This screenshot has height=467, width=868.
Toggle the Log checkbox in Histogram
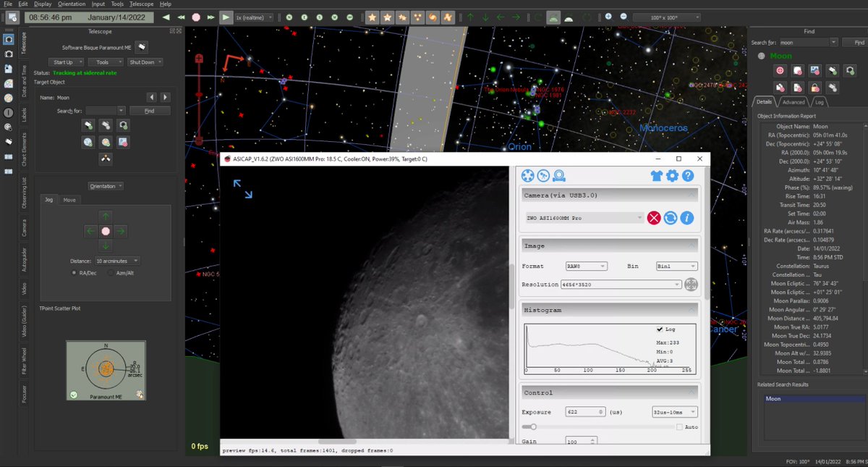tap(660, 329)
